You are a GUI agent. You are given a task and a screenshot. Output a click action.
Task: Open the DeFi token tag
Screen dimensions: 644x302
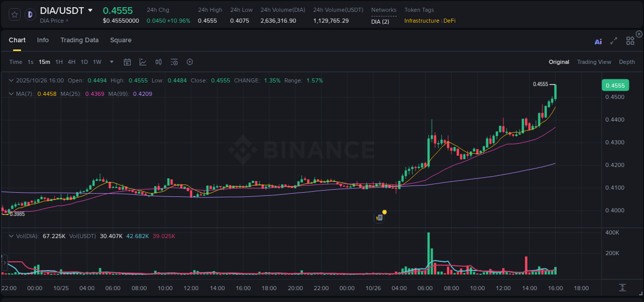pyautogui.click(x=449, y=21)
